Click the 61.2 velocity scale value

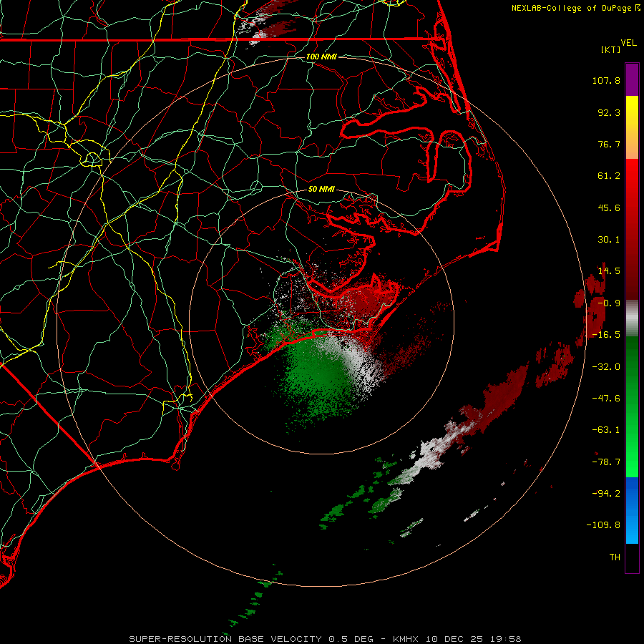tap(609, 176)
